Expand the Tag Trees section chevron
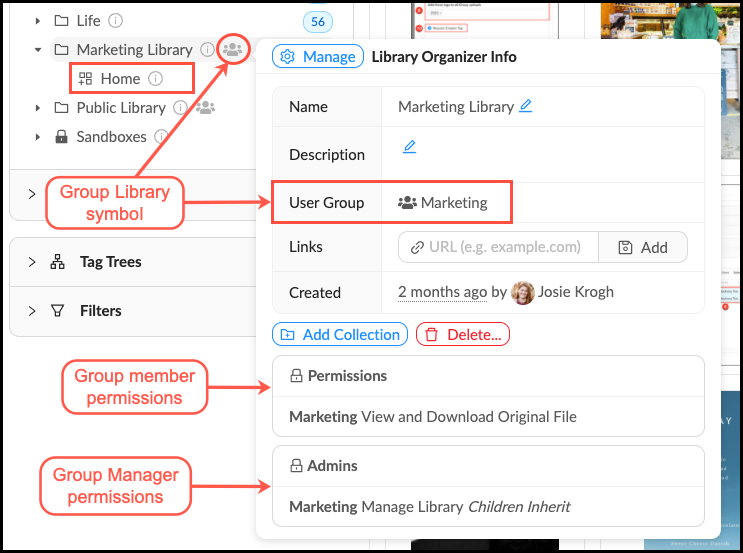The height and width of the screenshot is (553, 743). [x=32, y=262]
